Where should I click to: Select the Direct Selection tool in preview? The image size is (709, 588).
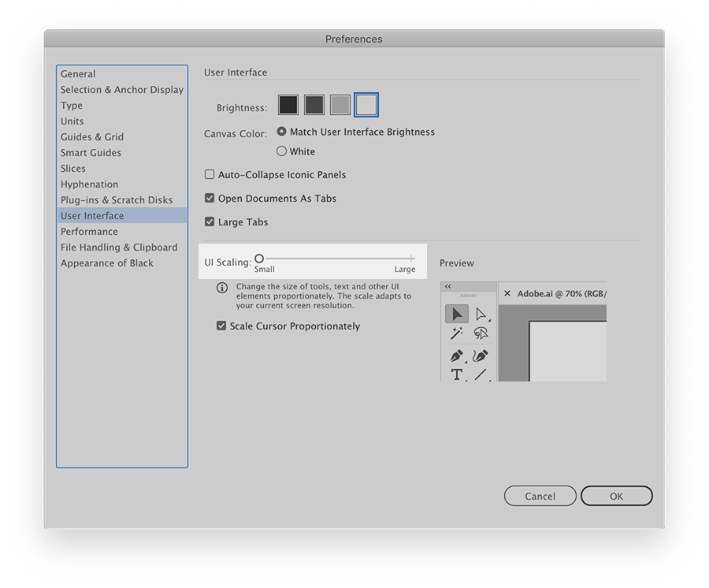coord(481,314)
